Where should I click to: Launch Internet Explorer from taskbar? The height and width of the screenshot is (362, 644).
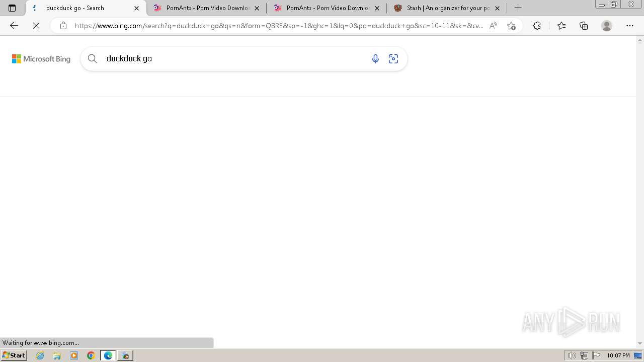[x=40, y=355]
